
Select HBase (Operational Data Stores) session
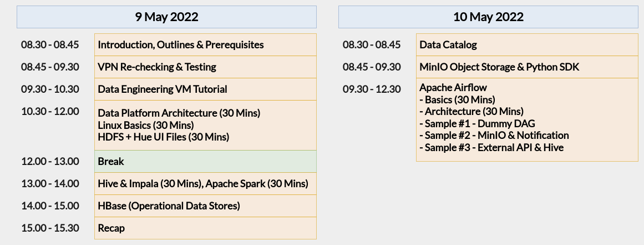[169, 206]
